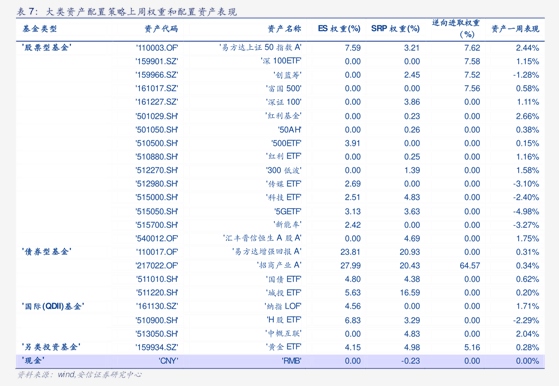Click the '资产代码' column header
The width and height of the screenshot is (559, 386).
click(161, 29)
